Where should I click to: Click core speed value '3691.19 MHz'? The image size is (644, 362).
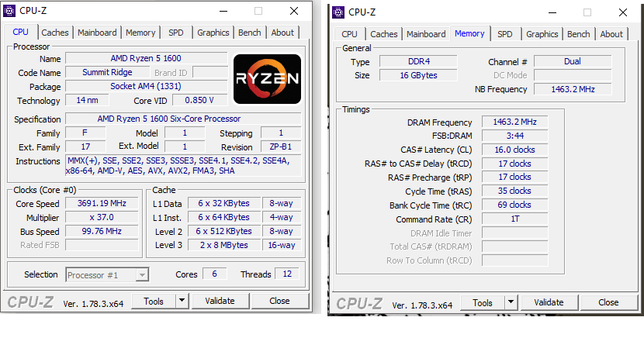pyautogui.click(x=102, y=203)
